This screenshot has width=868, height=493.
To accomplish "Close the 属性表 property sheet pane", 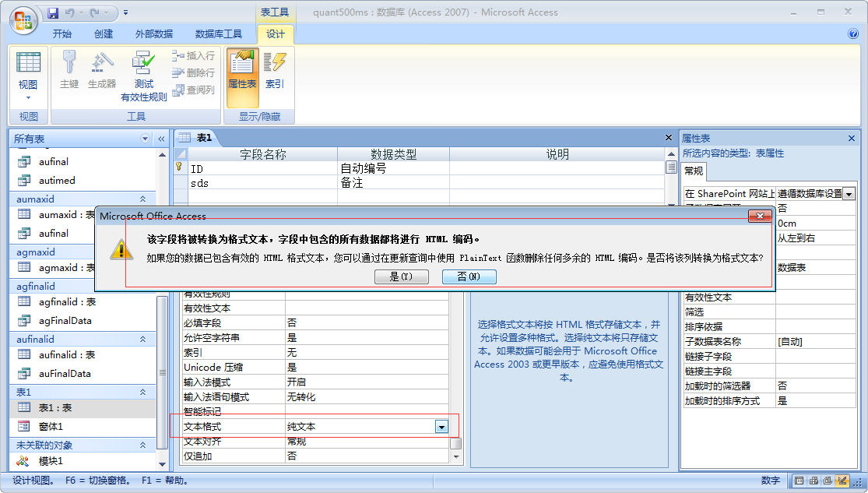I will pyautogui.click(x=852, y=138).
